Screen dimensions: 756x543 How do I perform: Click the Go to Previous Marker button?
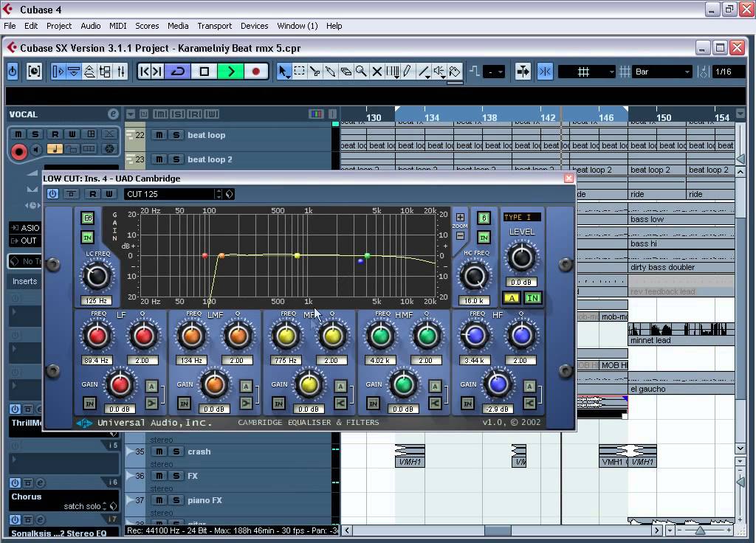[144, 72]
